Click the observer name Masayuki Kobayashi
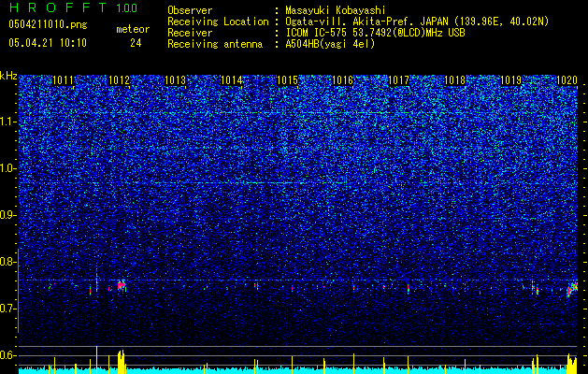Screen dimensions: 588x374 click(336, 10)
